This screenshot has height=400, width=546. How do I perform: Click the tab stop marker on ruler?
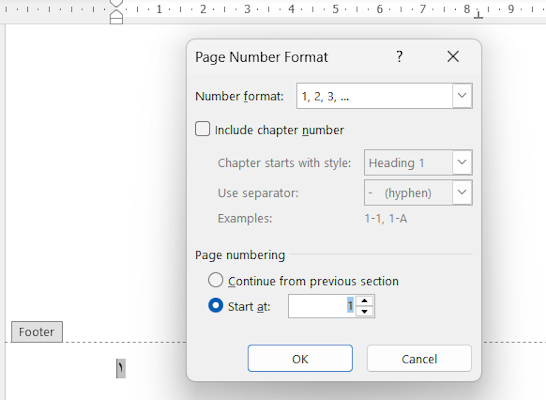(479, 15)
